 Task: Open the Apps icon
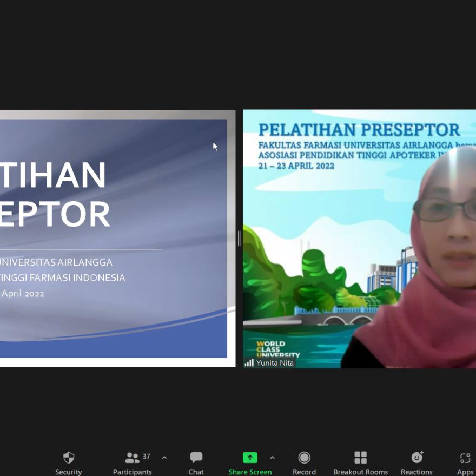(x=465, y=458)
